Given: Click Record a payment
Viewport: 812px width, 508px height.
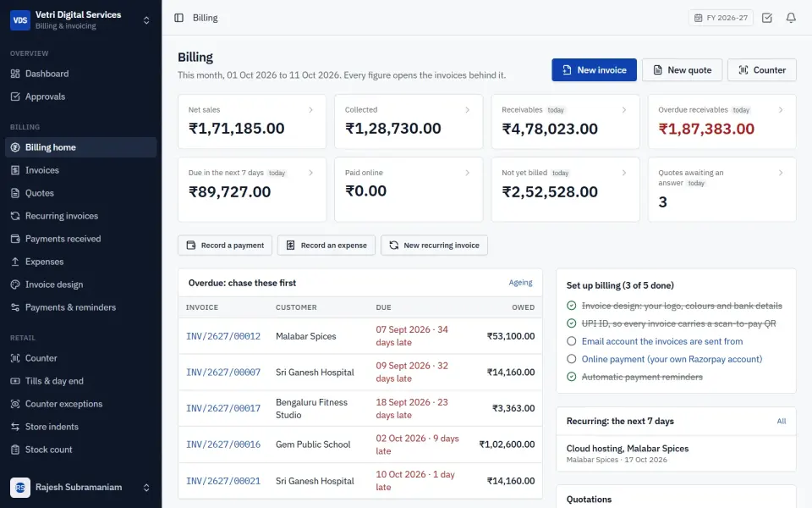Looking at the screenshot, I should point(225,246).
